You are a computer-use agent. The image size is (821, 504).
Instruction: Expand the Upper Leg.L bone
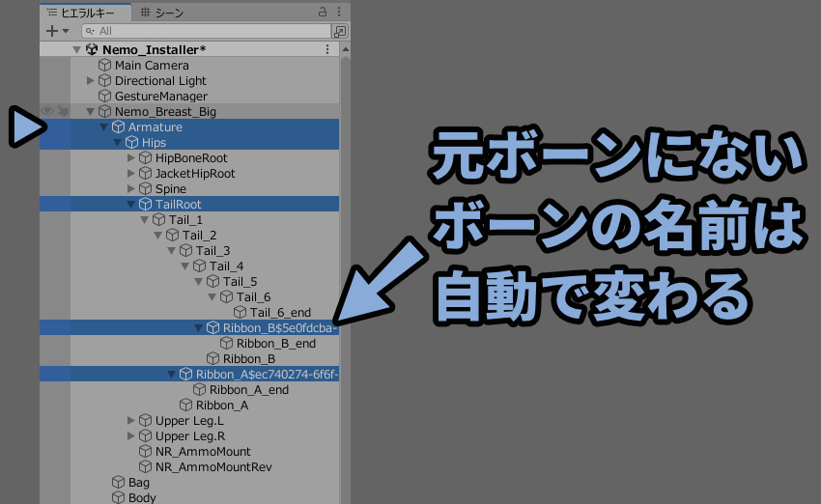coord(131,420)
